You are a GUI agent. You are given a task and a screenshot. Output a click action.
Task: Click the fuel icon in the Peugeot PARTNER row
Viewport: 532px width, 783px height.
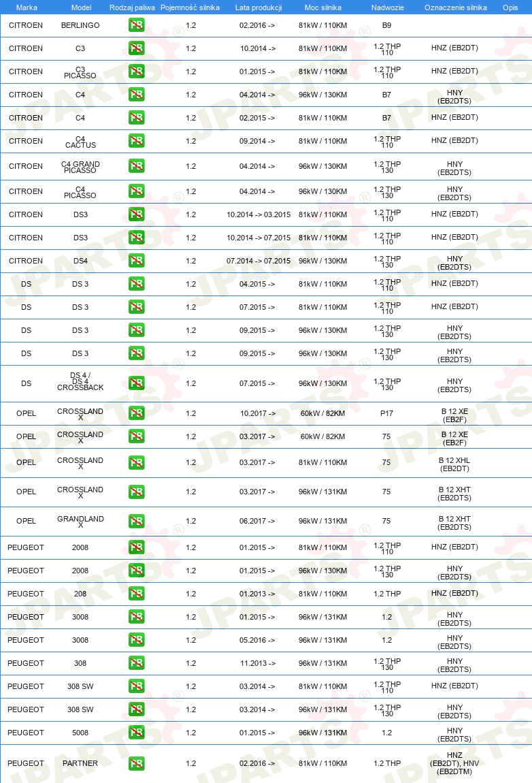pyautogui.click(x=136, y=763)
